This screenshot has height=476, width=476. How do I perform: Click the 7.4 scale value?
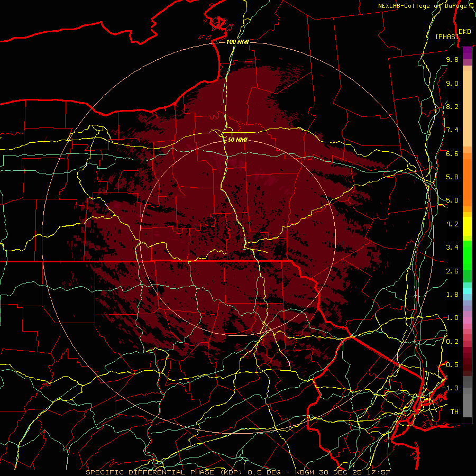(452, 130)
